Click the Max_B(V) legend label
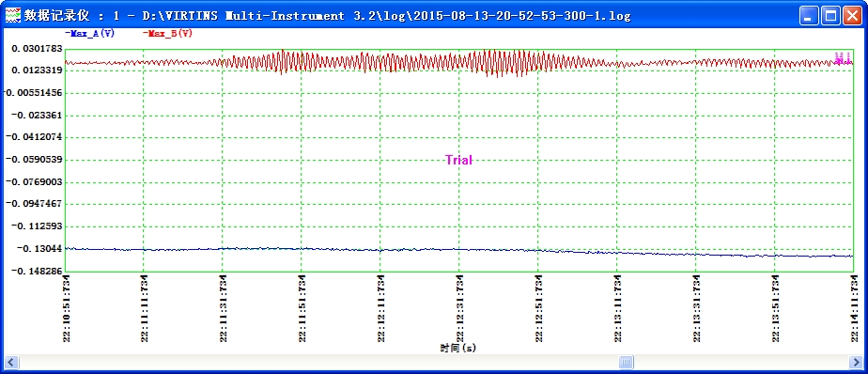Viewport: 868px width, 374px height. click(x=168, y=33)
